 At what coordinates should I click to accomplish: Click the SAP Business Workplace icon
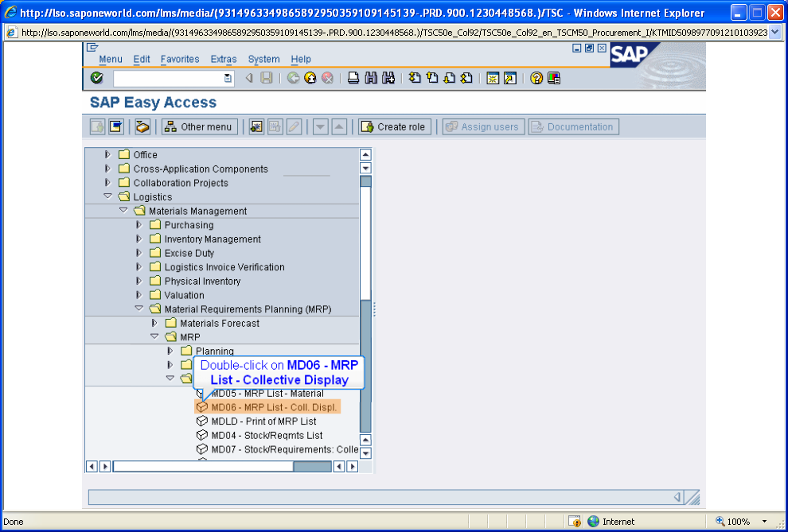coord(142,127)
